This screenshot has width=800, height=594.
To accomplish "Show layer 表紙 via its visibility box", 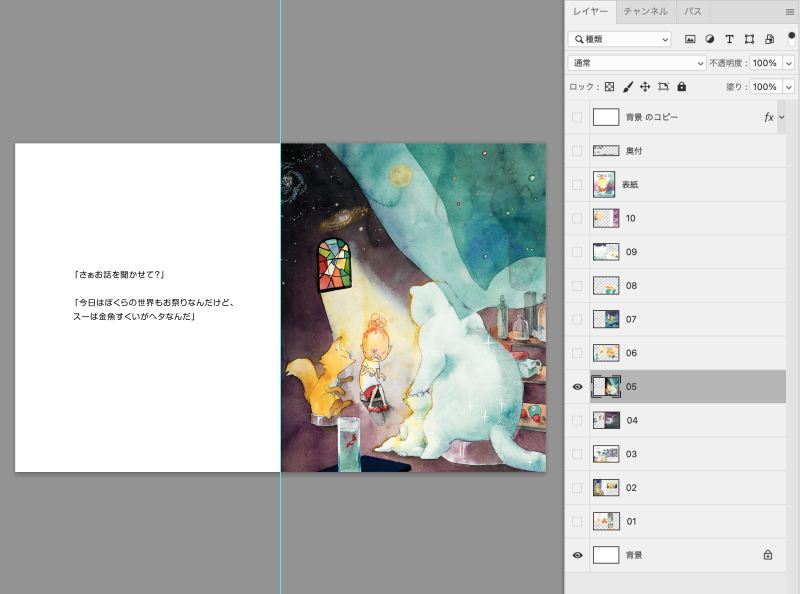I will [577, 184].
